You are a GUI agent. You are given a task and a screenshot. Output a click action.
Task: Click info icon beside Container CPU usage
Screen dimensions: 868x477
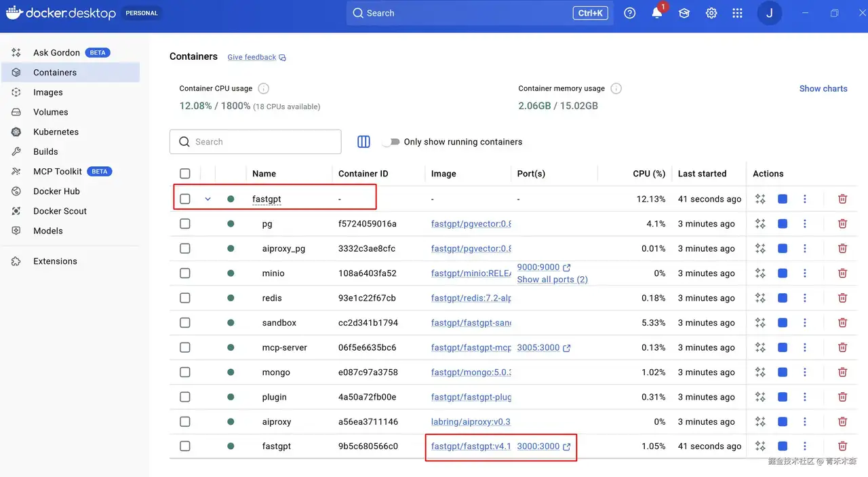tap(264, 88)
